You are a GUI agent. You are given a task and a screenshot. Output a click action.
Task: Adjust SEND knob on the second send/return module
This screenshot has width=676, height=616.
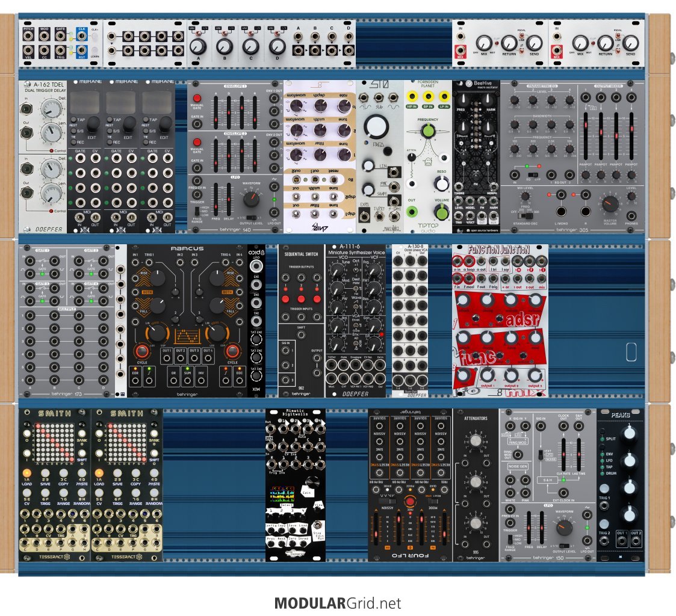tap(631, 43)
